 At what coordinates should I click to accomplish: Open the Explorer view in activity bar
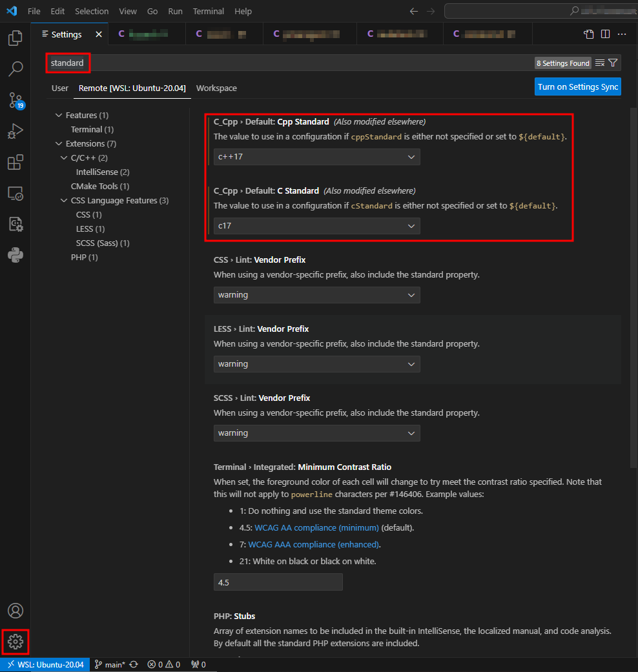click(15, 38)
